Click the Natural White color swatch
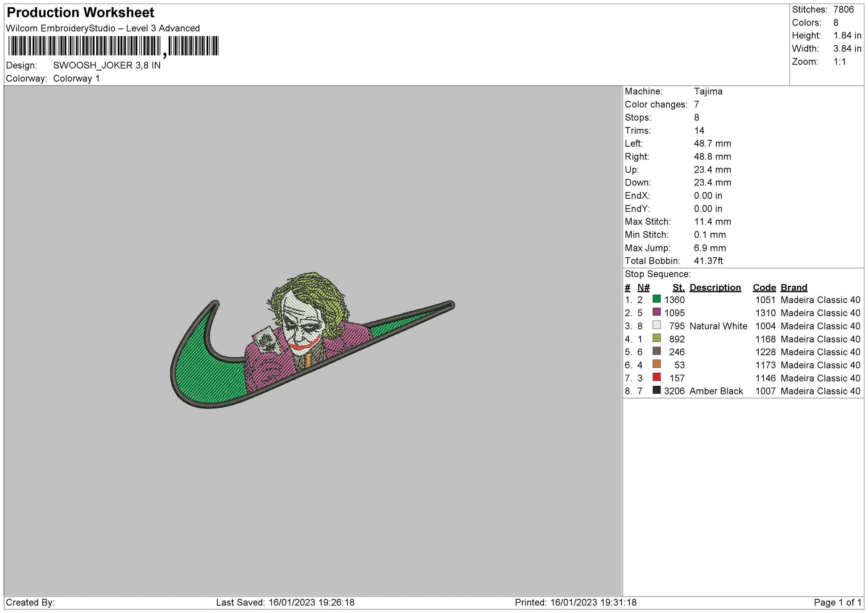 [x=656, y=325]
